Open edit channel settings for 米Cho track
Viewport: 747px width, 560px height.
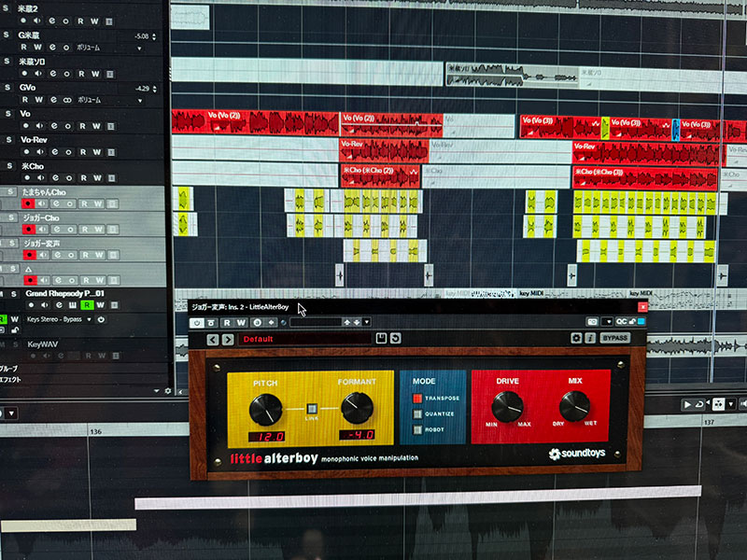coord(55,177)
